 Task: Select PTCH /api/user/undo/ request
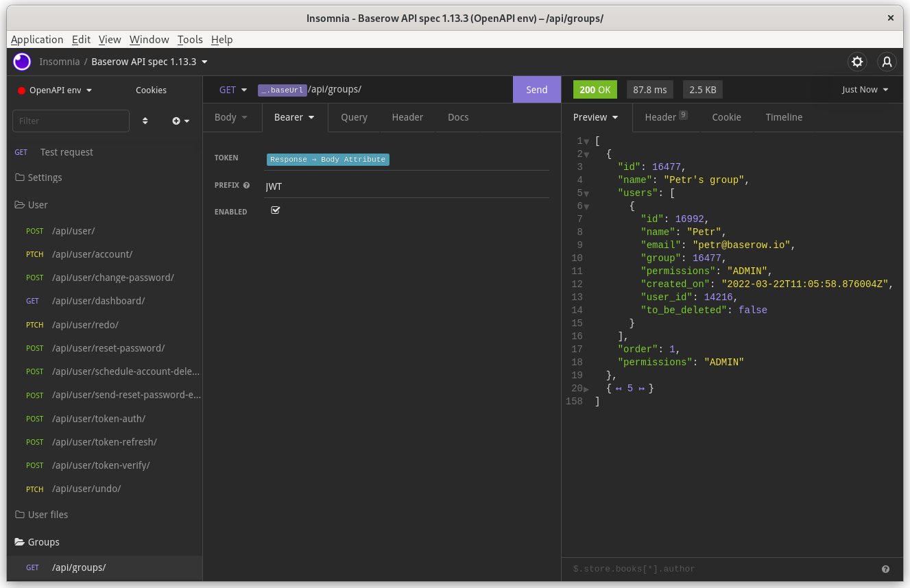coord(104,489)
